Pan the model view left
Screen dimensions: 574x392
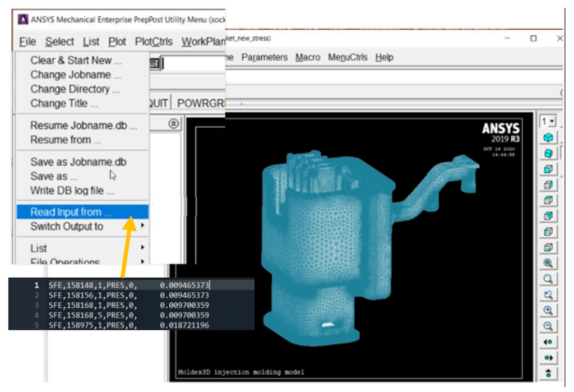click(x=548, y=342)
